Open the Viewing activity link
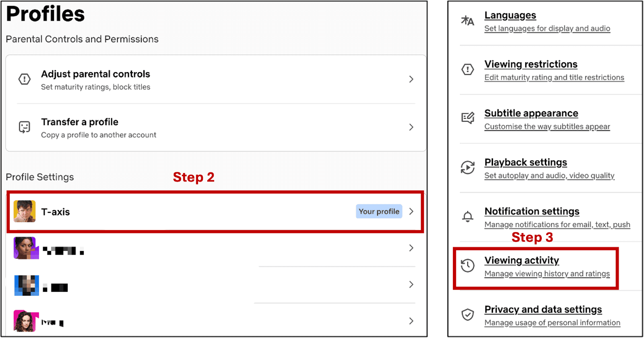The width and height of the screenshot is (644, 338). click(522, 260)
